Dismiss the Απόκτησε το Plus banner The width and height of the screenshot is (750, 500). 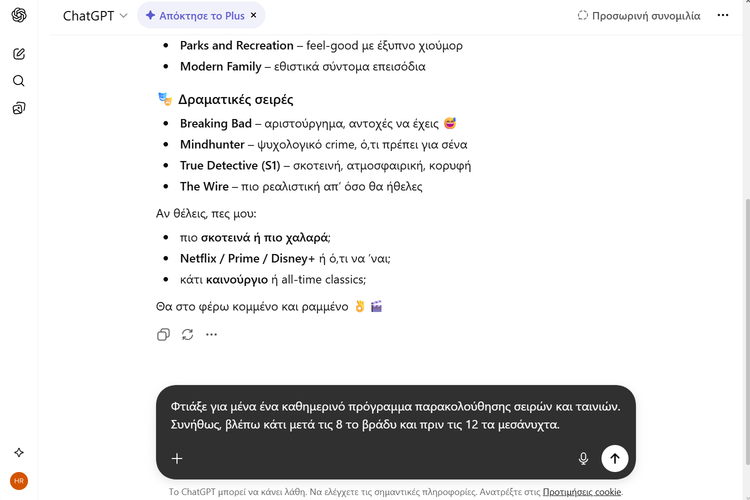tap(254, 16)
